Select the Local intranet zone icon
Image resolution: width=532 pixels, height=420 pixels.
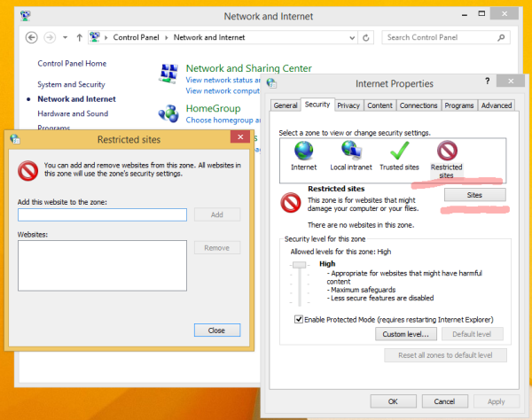[349, 150]
